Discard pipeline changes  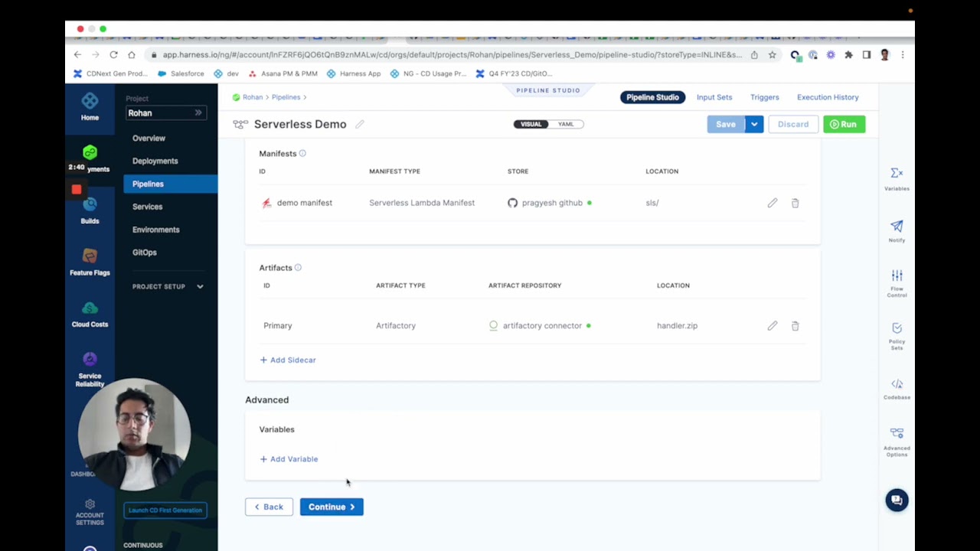point(793,124)
